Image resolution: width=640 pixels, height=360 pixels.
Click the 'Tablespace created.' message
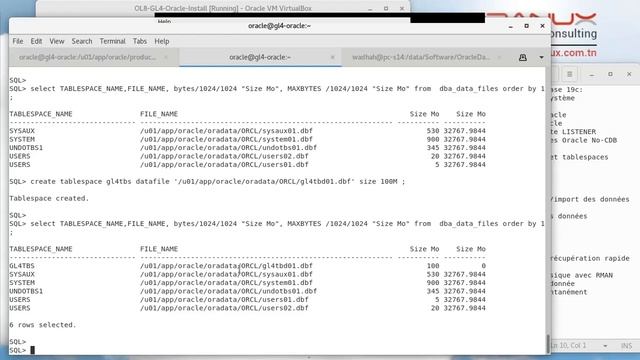click(x=49, y=198)
